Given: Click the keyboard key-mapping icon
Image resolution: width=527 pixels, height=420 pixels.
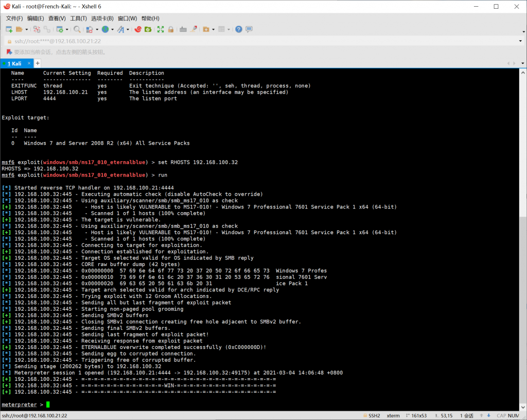Looking at the screenshot, I should coord(183,29).
